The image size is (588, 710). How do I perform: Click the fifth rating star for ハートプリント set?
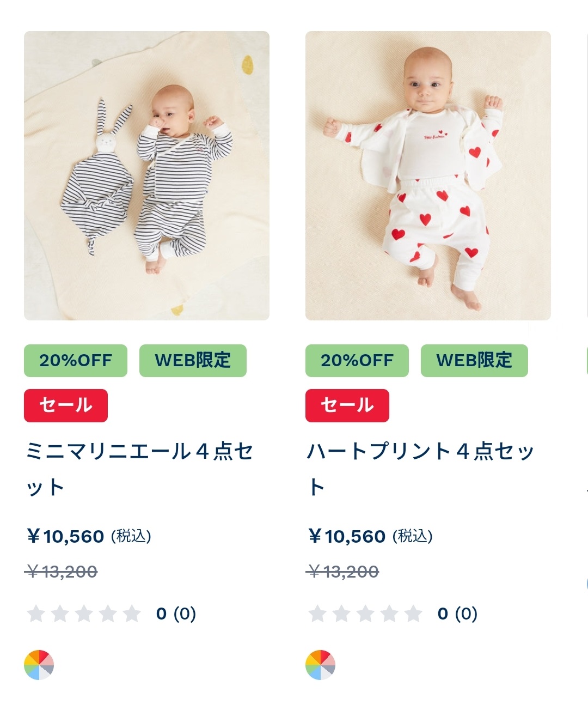(x=413, y=614)
